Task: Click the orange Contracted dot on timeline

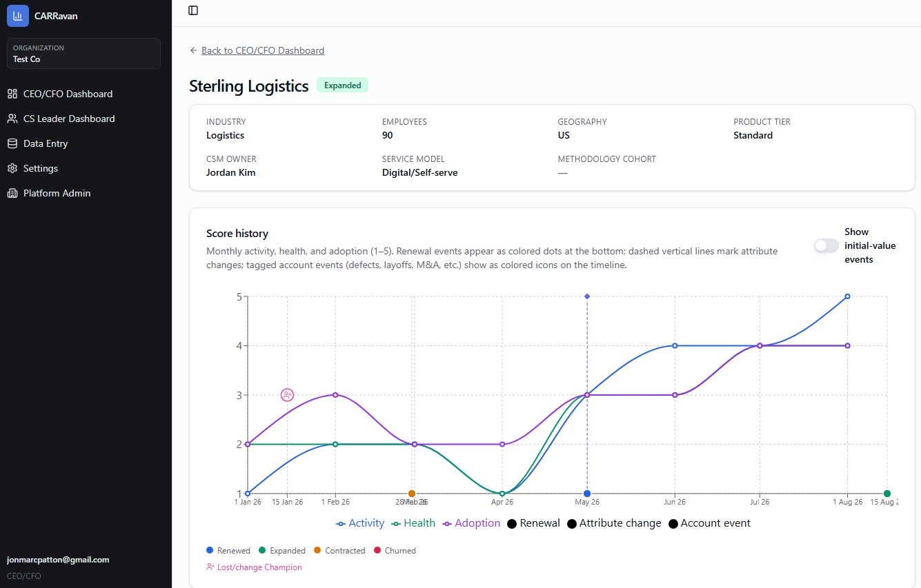Action: point(412,494)
